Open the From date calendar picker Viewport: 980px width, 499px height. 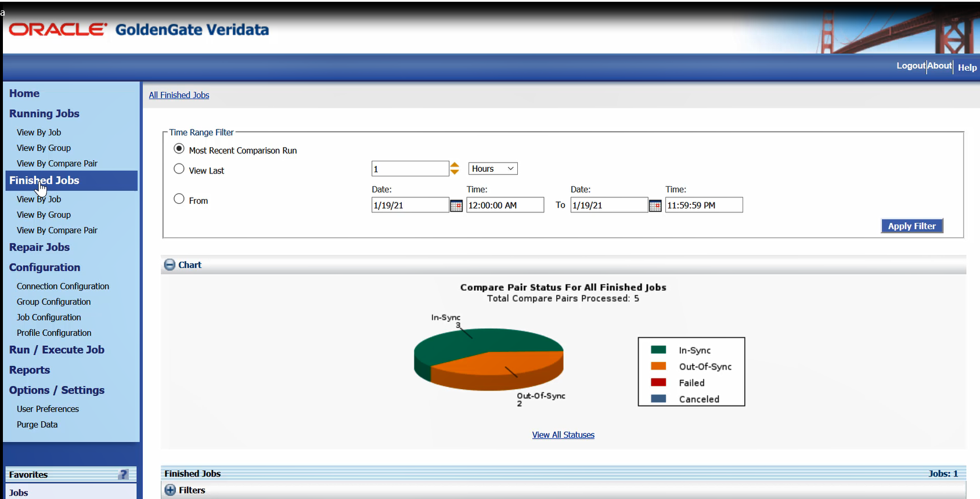coord(456,205)
